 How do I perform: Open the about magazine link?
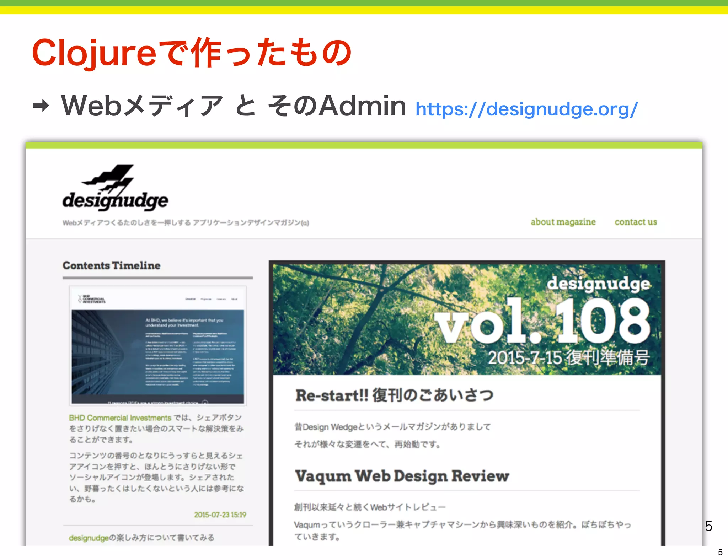(563, 222)
